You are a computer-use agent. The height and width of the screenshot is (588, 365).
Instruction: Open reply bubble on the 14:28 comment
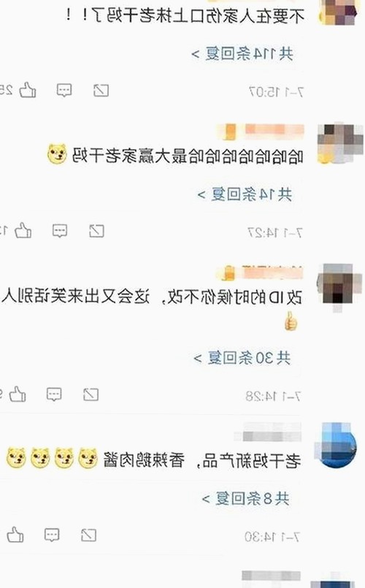(54, 394)
